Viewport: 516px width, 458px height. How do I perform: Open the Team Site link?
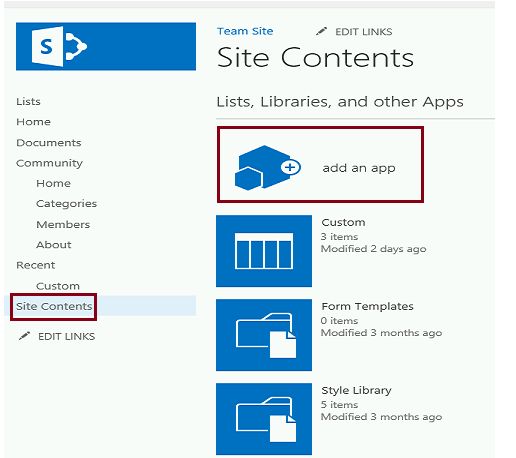coord(245,31)
